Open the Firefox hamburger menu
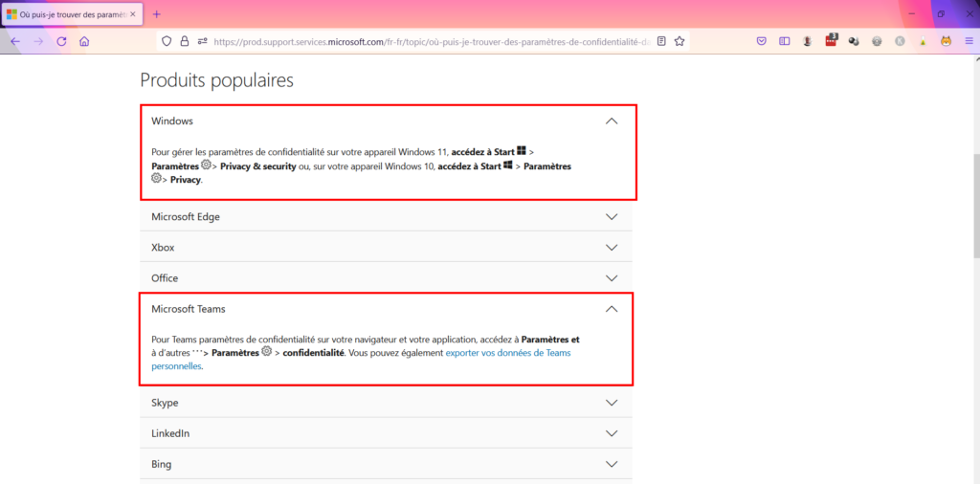The height and width of the screenshot is (484, 980). pyautogui.click(x=969, y=42)
